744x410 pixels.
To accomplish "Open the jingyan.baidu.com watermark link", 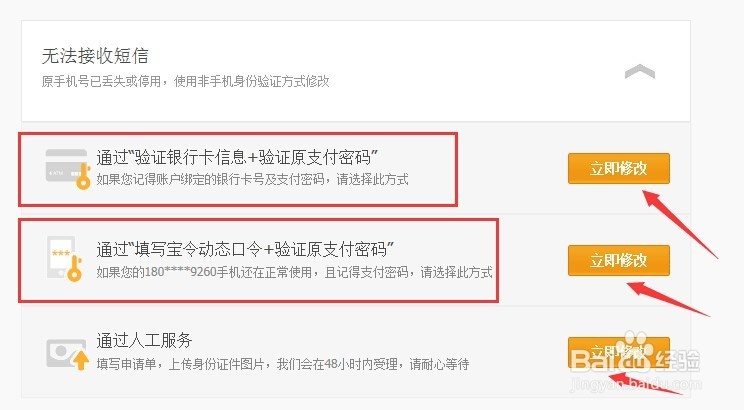I will click(x=635, y=383).
